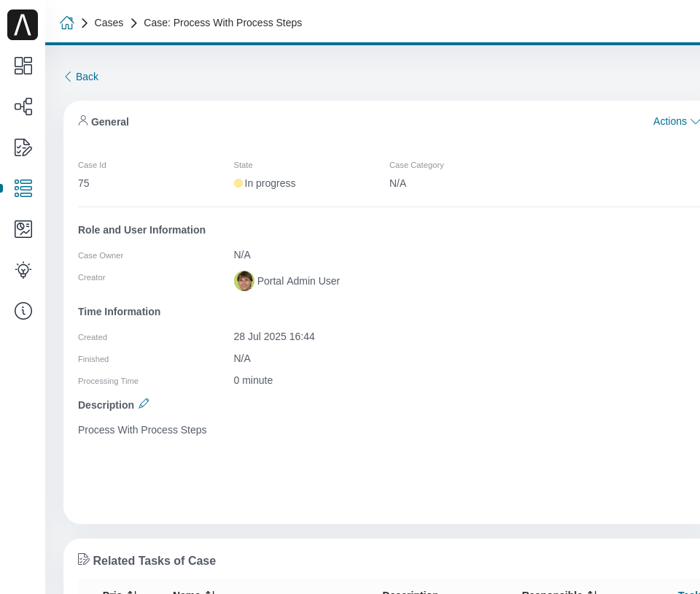Click the Axon Ivy logo

point(23,25)
